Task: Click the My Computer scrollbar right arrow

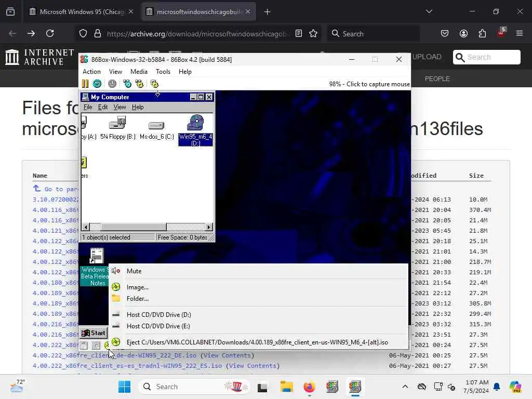Action: point(209,227)
